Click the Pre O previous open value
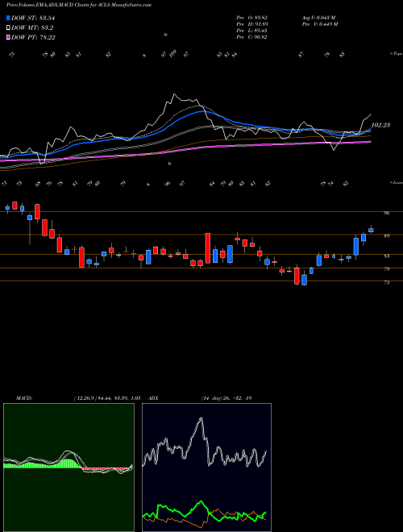This screenshot has width=403, height=532. (251, 17)
